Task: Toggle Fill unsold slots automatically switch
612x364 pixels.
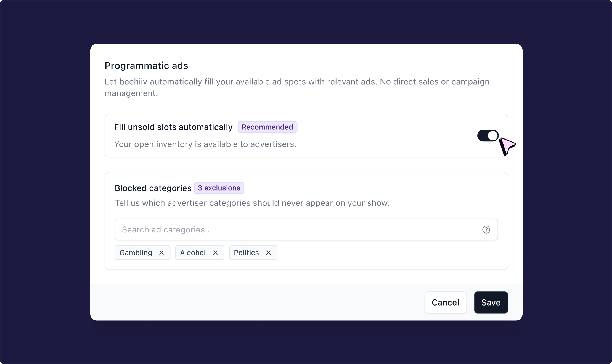Action: coord(488,136)
